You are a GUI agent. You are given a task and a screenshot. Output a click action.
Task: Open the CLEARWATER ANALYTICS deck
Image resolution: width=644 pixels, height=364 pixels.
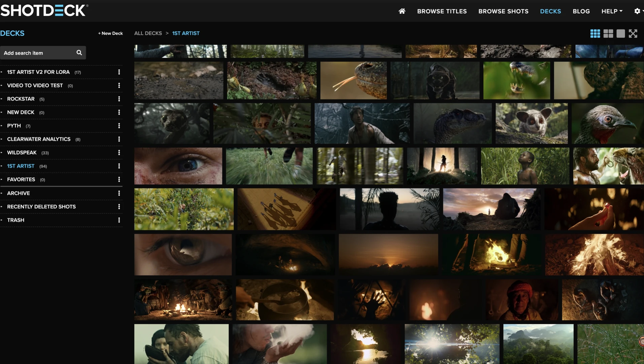tap(39, 139)
